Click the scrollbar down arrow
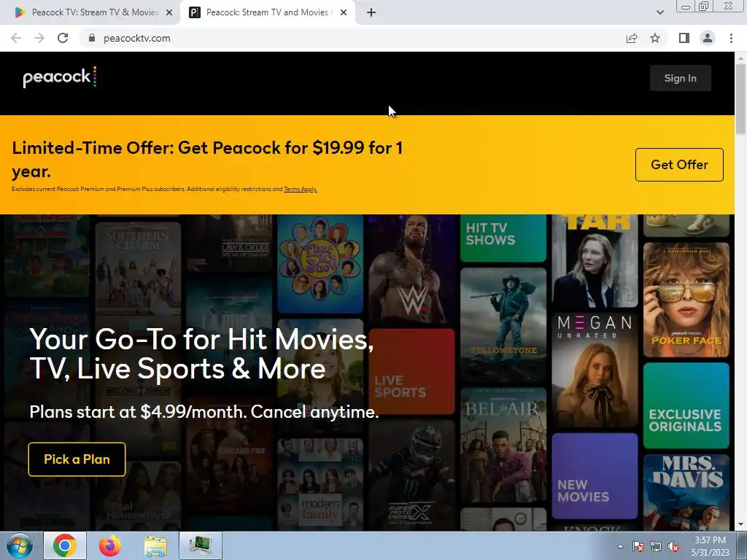 point(740,524)
